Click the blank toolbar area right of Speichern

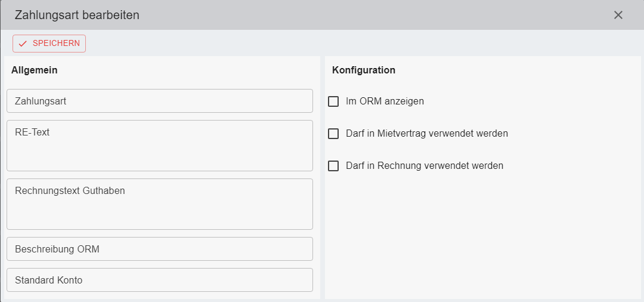point(358,44)
